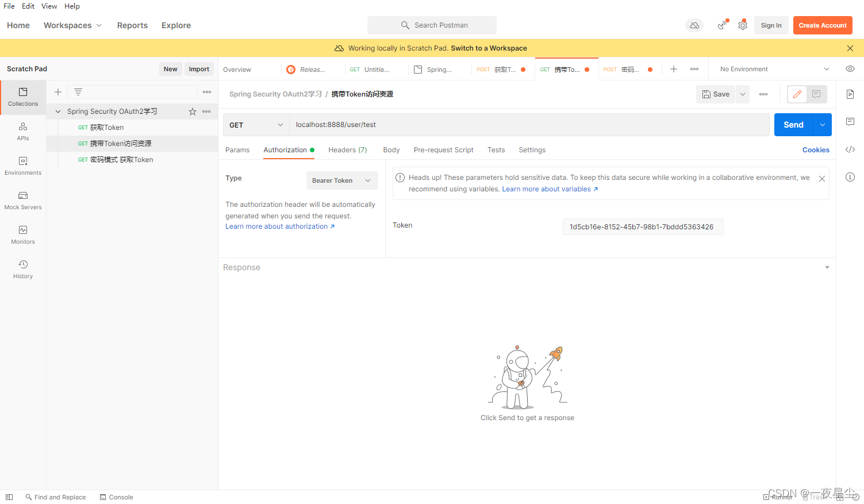864x504 pixels.
Task: Switch to the Headers (7) tab
Action: pos(347,150)
